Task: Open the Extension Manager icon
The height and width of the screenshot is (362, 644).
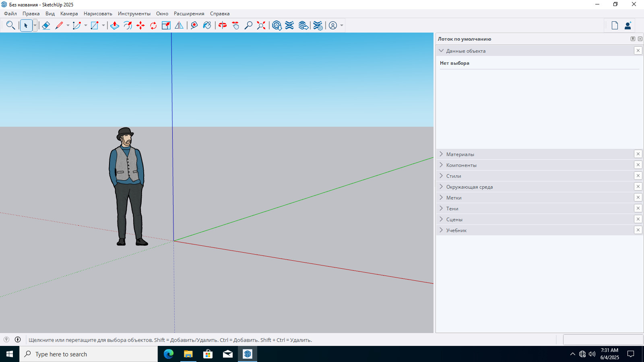Action: [x=318, y=25]
